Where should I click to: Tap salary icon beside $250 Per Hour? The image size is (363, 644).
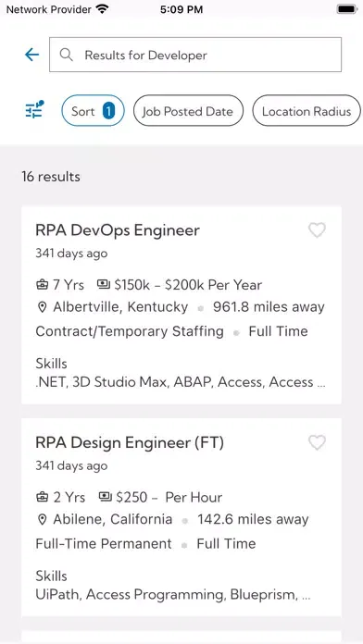coord(106,497)
